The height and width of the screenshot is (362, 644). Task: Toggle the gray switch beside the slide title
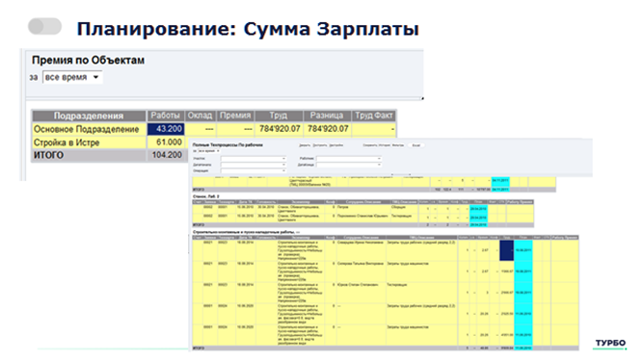coord(44,27)
